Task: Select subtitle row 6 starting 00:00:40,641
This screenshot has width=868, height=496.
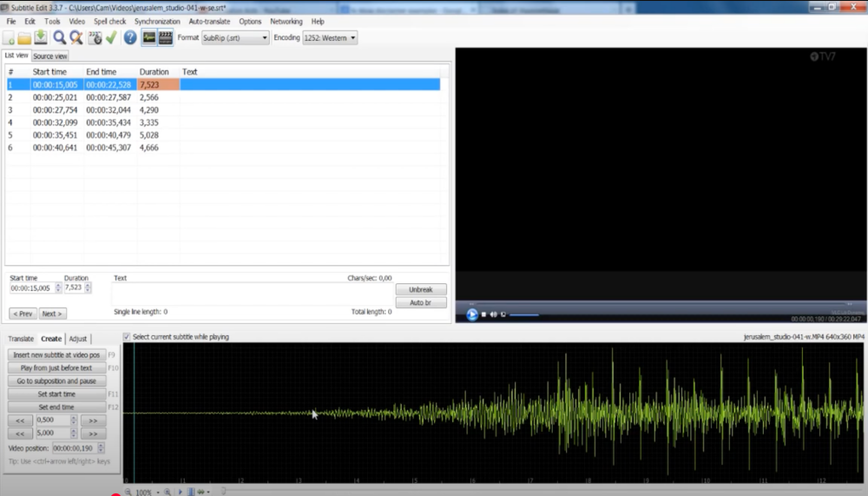Action: click(x=224, y=148)
